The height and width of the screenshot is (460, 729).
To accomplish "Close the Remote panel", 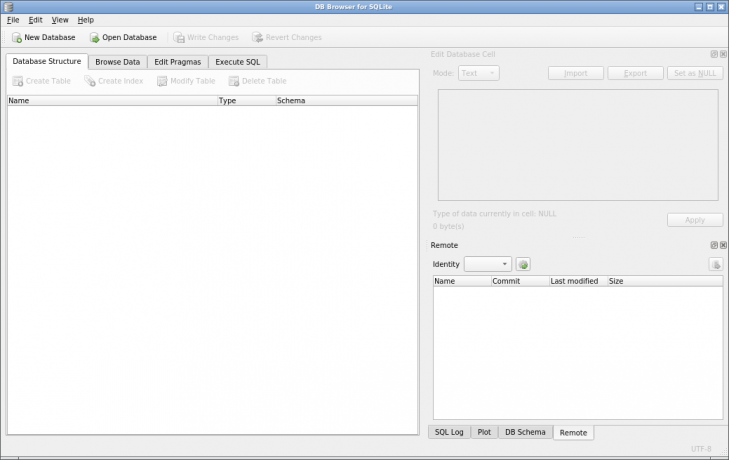I will coord(723,245).
